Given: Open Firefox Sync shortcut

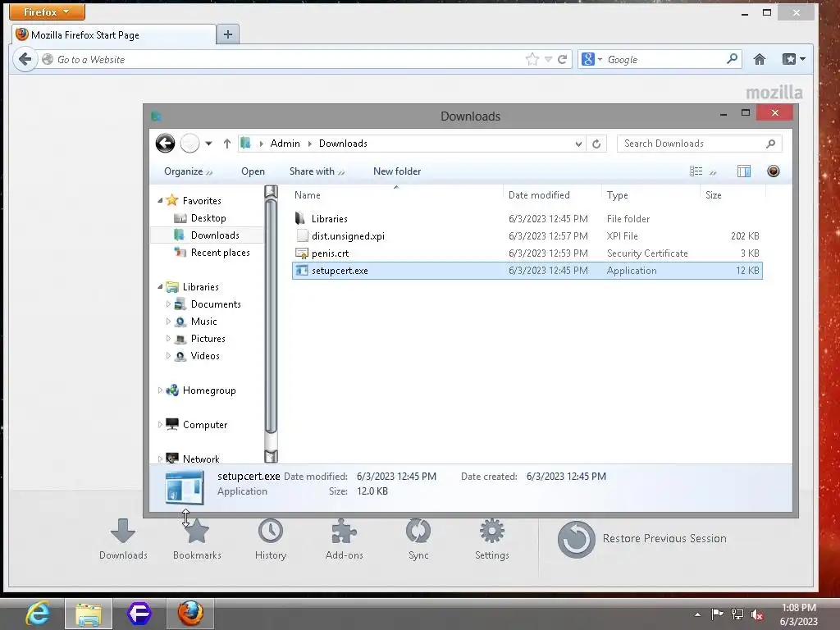Looking at the screenshot, I should pos(418,539).
